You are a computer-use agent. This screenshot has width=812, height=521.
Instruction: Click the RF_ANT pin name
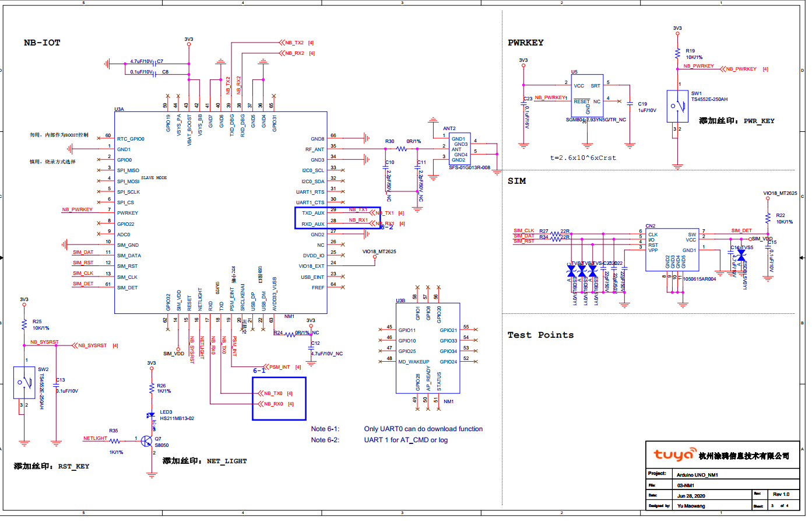[315, 149]
